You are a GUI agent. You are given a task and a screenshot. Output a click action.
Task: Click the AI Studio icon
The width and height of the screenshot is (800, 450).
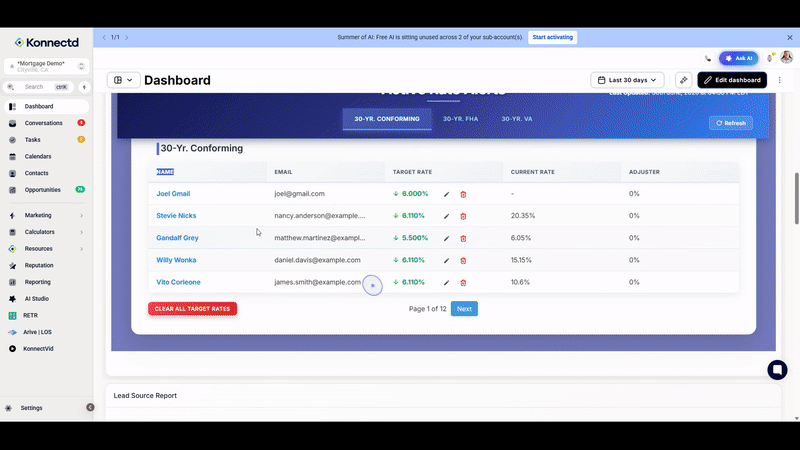13,299
